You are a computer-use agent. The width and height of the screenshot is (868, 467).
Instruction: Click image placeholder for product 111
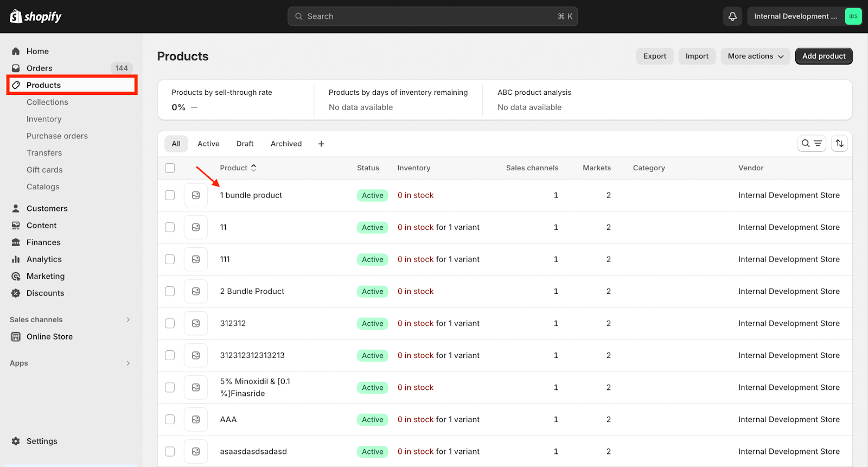196,259
